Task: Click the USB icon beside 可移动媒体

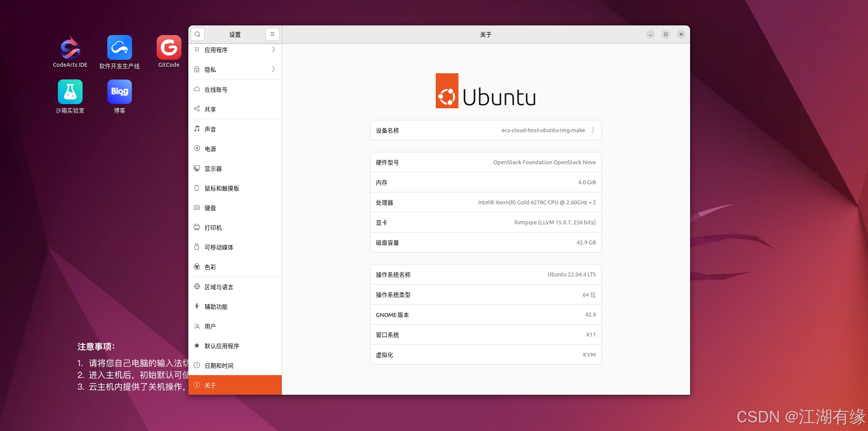Action: click(x=197, y=247)
